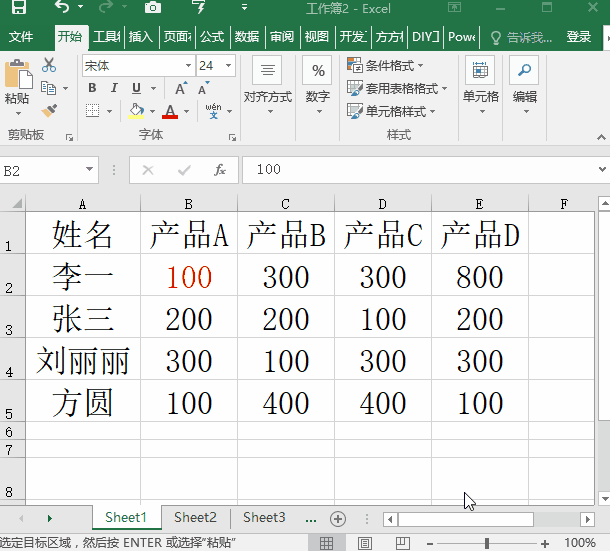
Task: Expand the formula bar chevron
Action: tap(602, 169)
